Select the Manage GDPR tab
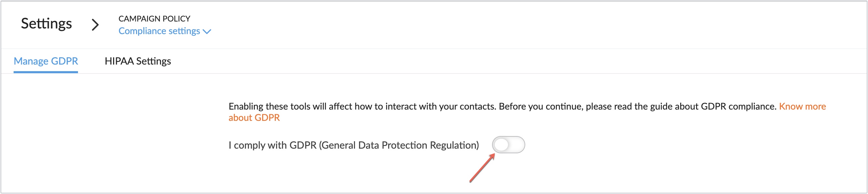This screenshot has width=868, height=194. point(46,61)
